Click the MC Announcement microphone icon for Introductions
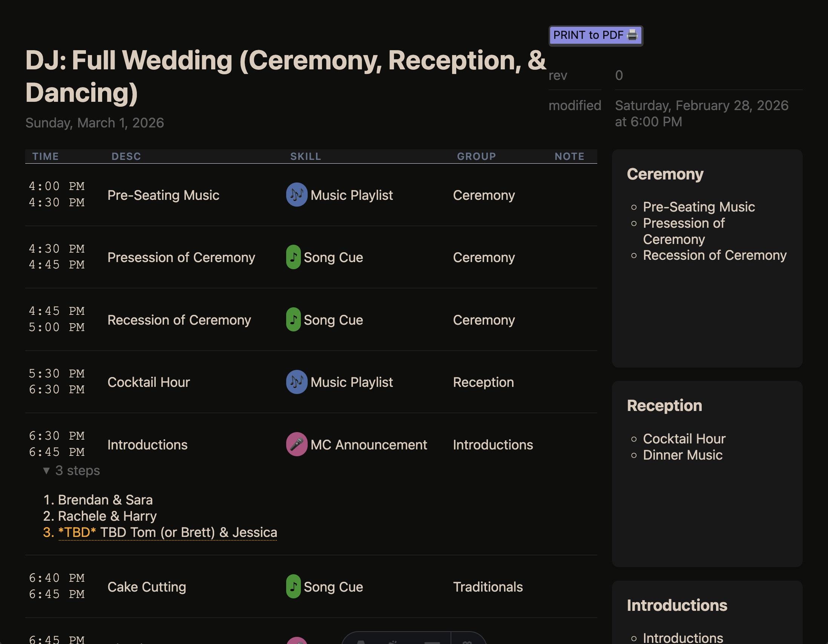 (x=296, y=445)
